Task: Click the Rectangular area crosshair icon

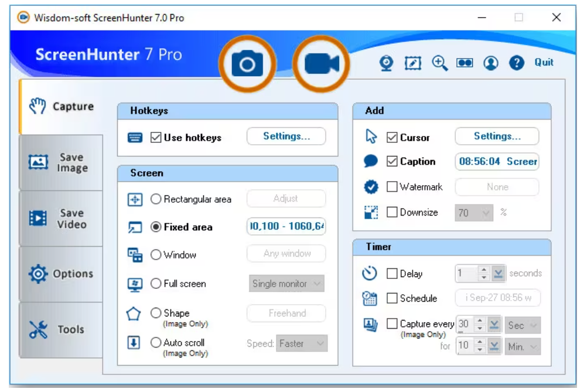Action: tap(135, 199)
